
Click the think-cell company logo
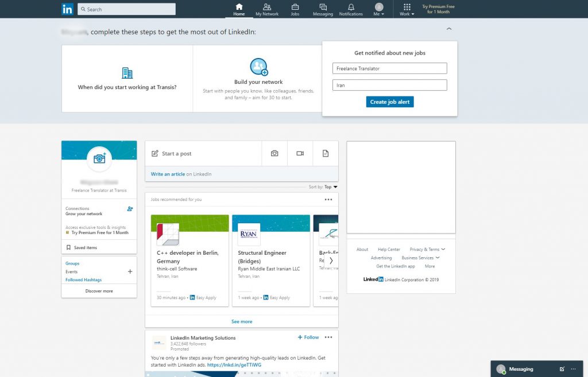point(168,234)
